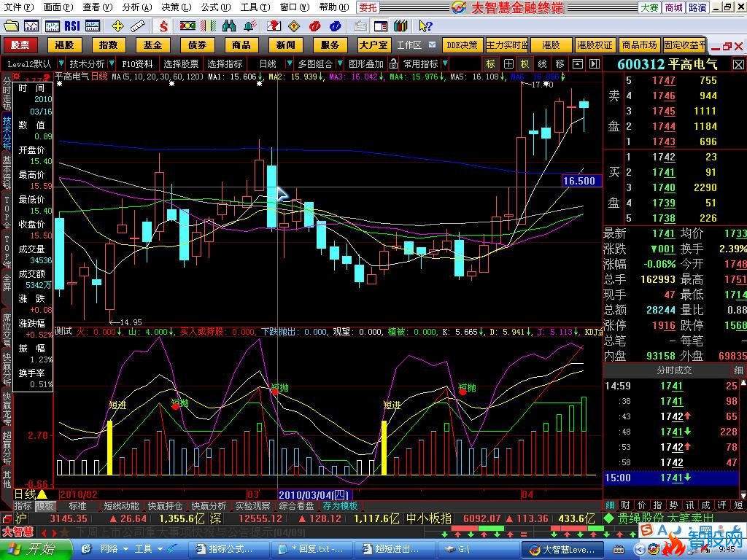Viewport: 747px width, 560px height.
Task: Open the 帮助(H) menu
Action: coord(333,7)
